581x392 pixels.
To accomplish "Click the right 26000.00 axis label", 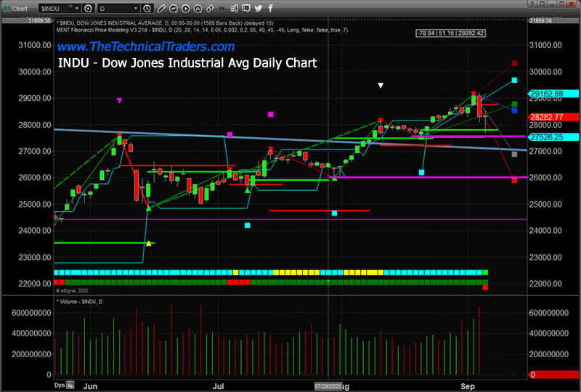I will [545, 177].
